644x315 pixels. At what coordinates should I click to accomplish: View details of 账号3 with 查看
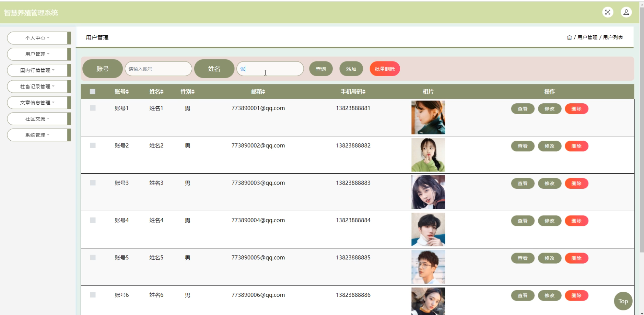(523, 184)
